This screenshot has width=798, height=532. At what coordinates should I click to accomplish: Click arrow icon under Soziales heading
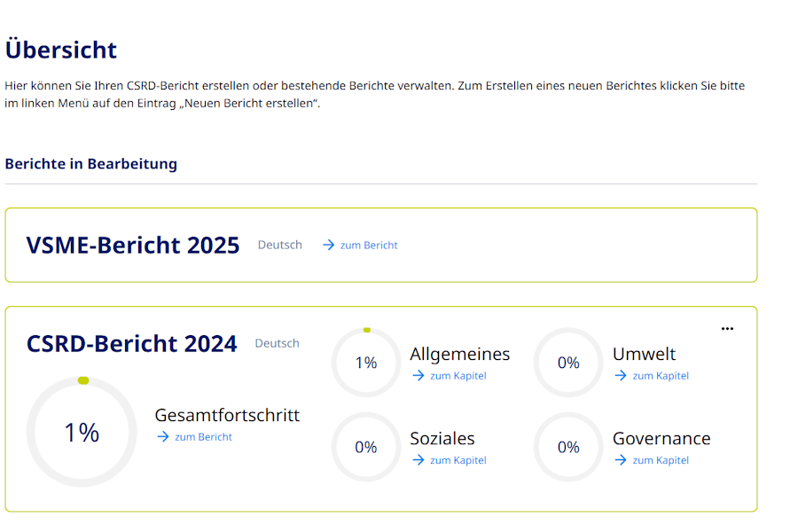coord(418,459)
